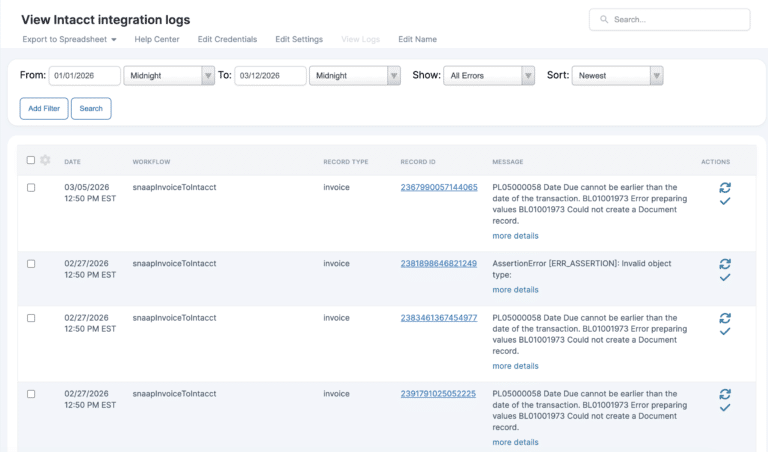Open the table column settings gear
This screenshot has width=768, height=452.
tap(45, 161)
